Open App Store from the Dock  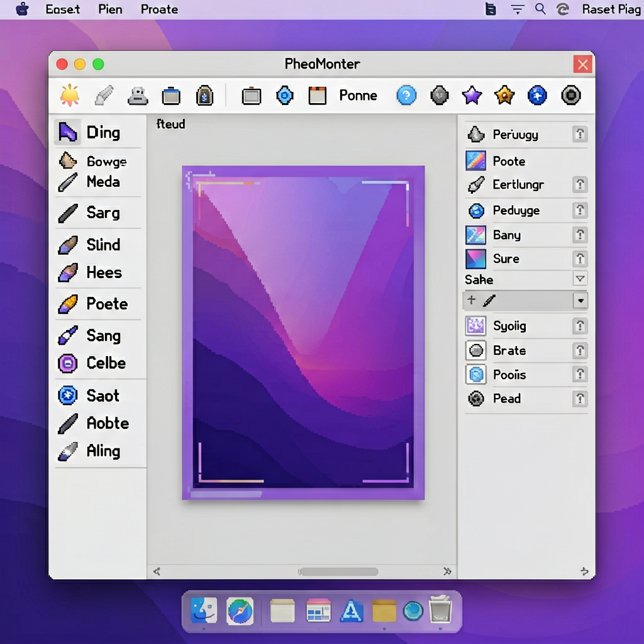click(352, 611)
